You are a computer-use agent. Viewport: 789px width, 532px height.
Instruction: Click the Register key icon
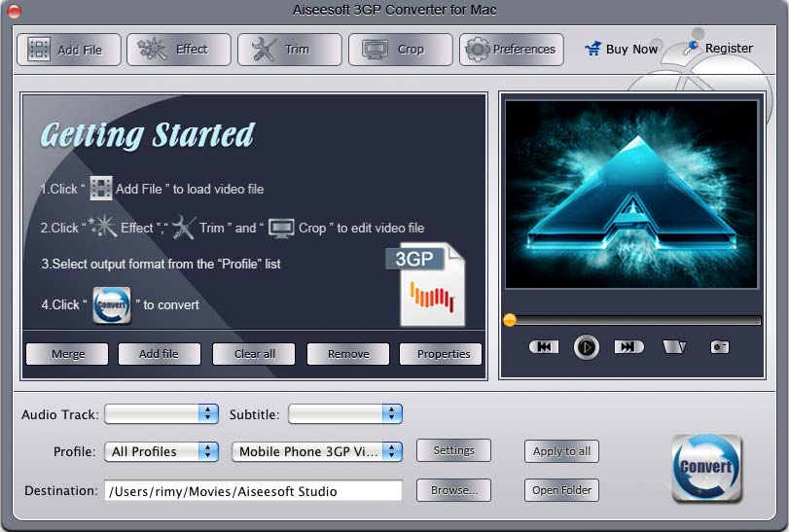click(x=693, y=47)
